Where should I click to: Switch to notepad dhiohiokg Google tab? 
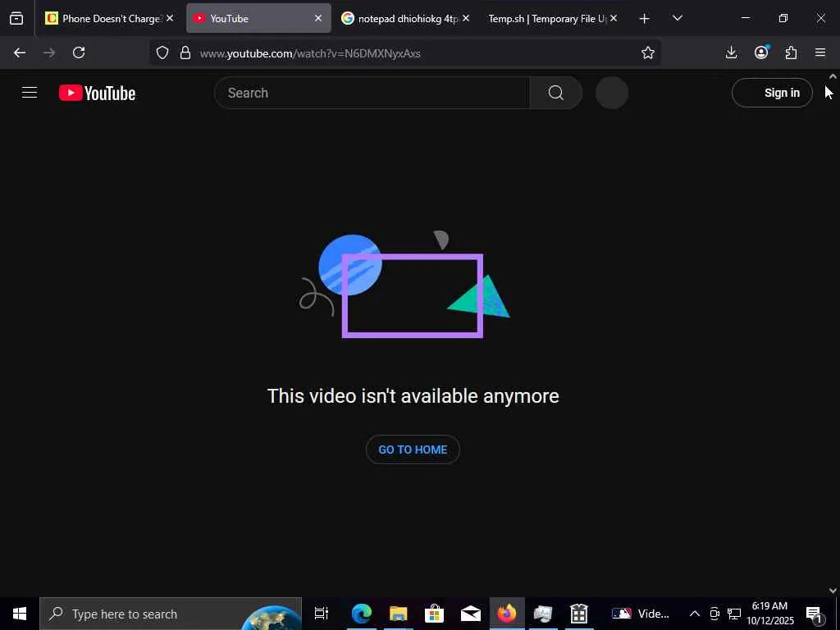click(399, 18)
